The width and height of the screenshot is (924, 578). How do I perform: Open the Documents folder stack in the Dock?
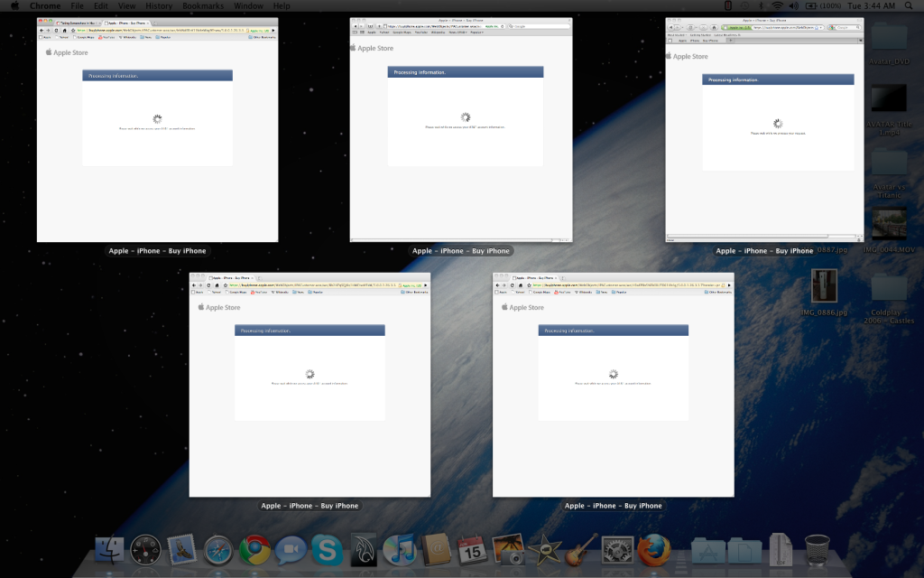pos(744,550)
